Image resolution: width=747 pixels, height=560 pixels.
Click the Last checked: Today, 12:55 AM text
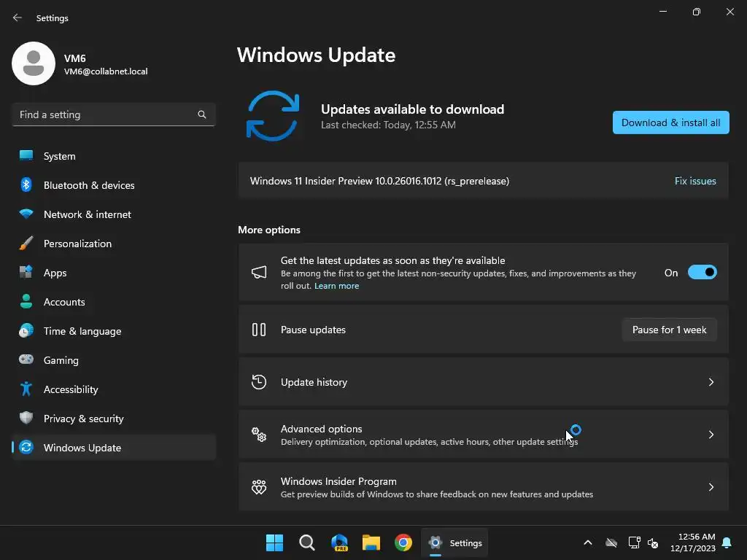coord(388,125)
